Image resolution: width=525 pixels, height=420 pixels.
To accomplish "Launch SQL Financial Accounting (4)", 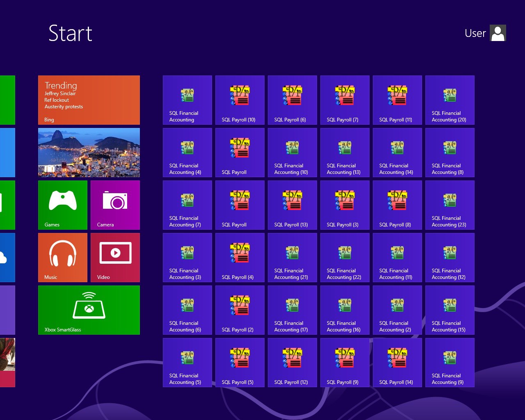I will click(187, 153).
